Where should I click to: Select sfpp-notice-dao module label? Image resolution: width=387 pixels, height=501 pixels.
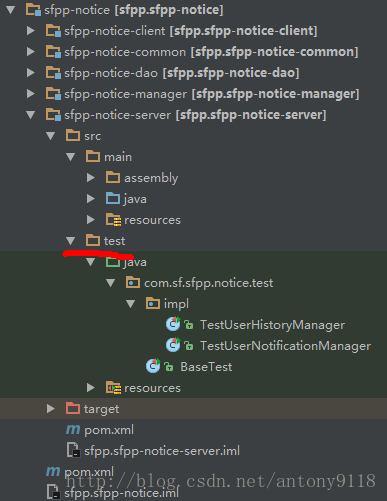pyautogui.click(x=182, y=73)
